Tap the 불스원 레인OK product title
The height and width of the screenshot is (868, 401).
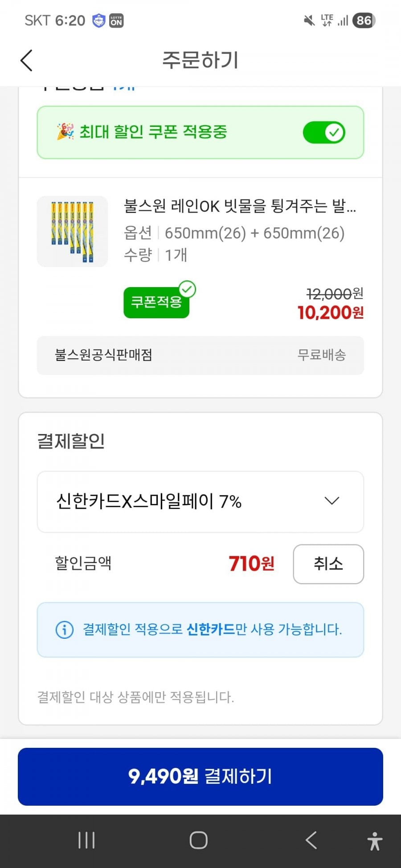[x=240, y=206]
